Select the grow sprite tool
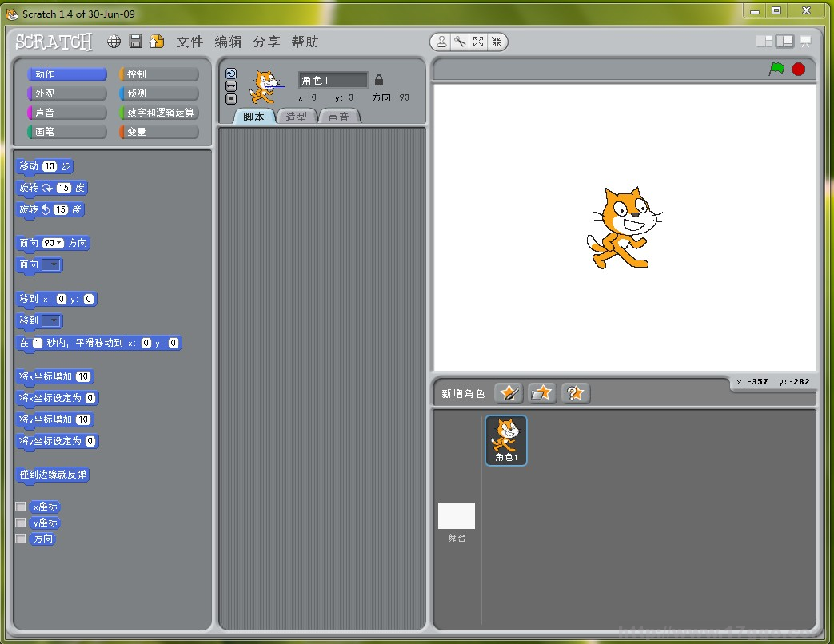The image size is (834, 644). click(x=478, y=42)
